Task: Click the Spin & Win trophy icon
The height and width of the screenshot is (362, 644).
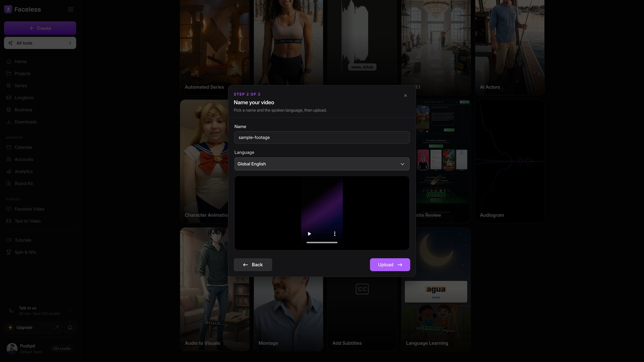Action: pos(9,252)
